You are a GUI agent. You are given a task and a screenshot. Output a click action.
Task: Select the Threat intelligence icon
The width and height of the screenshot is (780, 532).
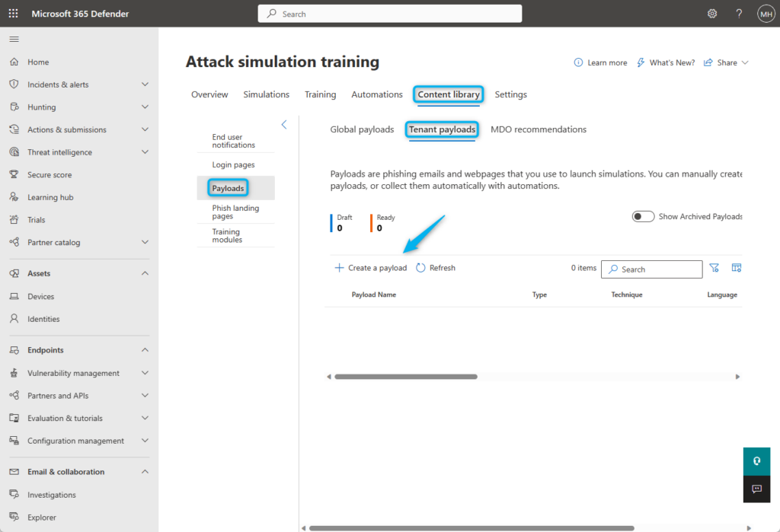pos(14,151)
